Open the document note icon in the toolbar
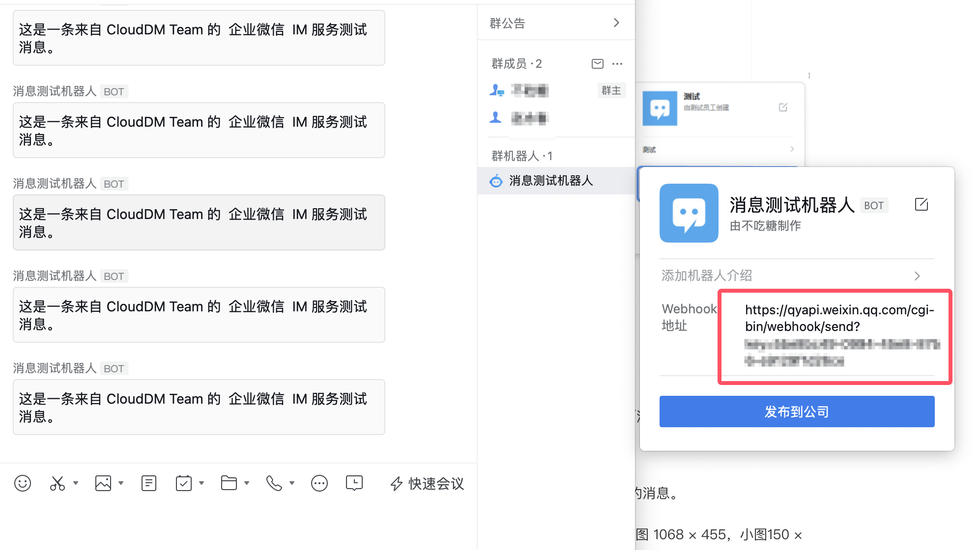 [x=148, y=483]
